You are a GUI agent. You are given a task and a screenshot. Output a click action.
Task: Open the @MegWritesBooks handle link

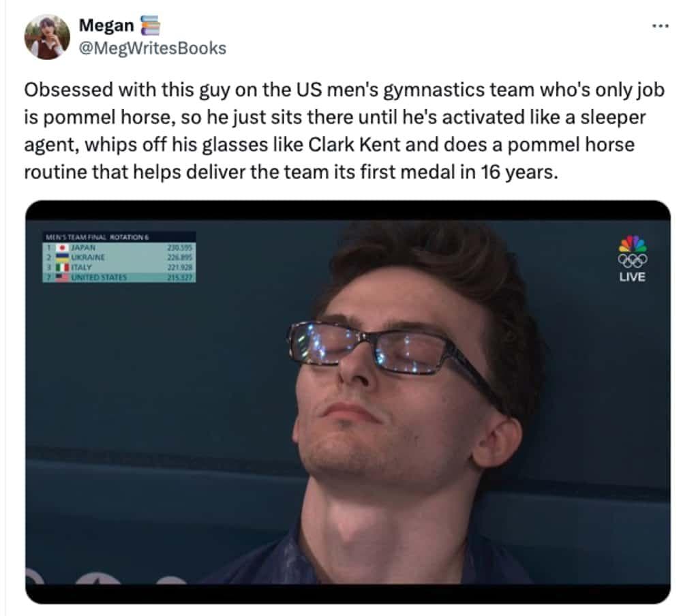[x=153, y=48]
